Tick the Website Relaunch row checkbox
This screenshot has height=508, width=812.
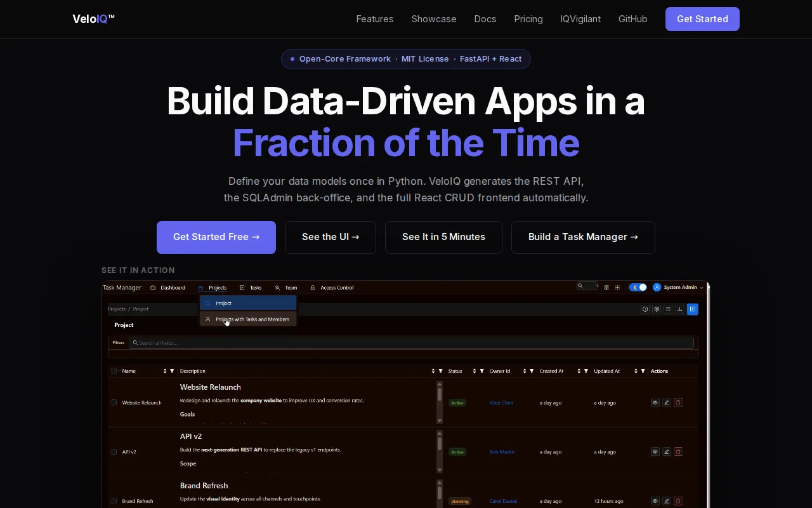click(114, 403)
